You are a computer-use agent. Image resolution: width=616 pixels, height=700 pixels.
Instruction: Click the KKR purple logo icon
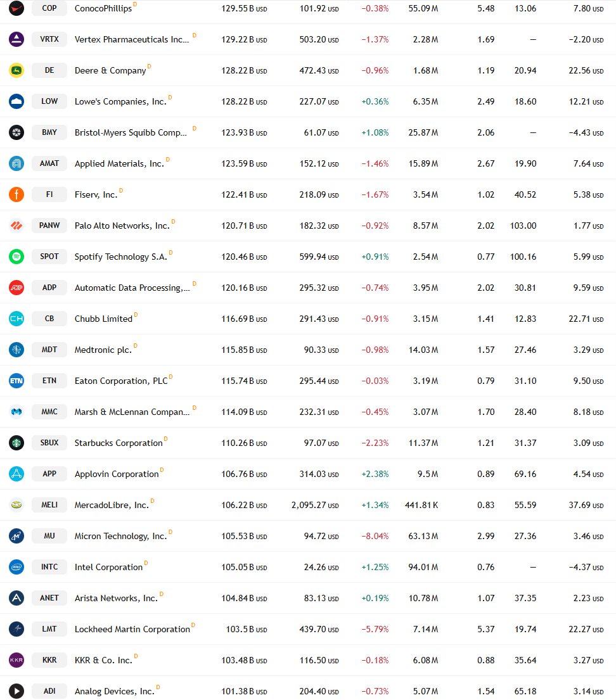tap(16, 660)
